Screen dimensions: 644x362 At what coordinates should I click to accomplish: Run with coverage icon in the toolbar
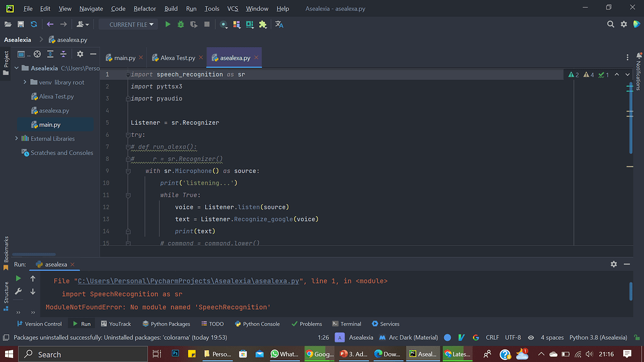194,25
